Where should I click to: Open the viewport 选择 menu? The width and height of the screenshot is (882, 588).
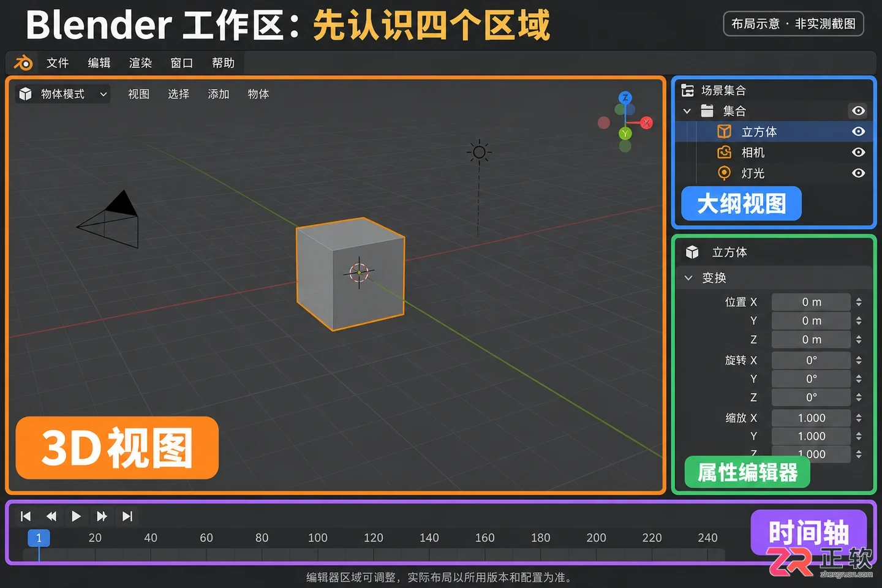click(x=178, y=94)
